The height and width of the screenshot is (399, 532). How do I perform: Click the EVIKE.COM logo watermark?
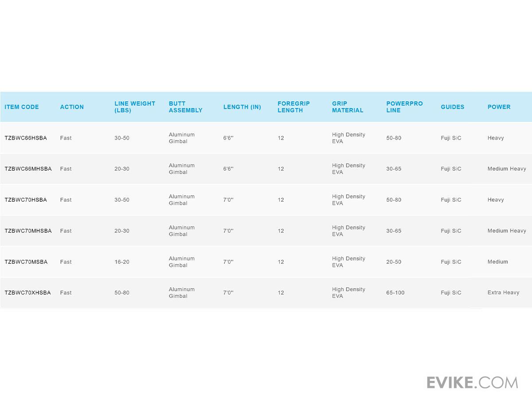pyautogui.click(x=472, y=382)
